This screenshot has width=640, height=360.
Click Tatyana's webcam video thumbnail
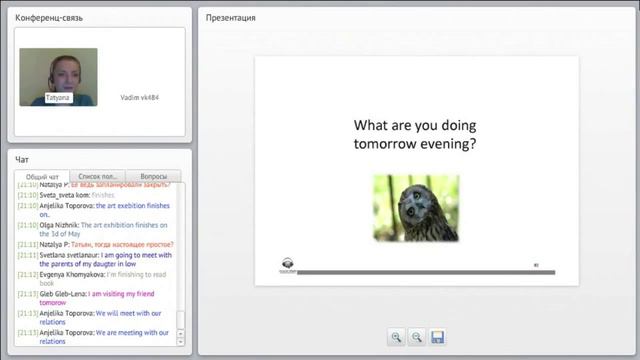point(58,77)
